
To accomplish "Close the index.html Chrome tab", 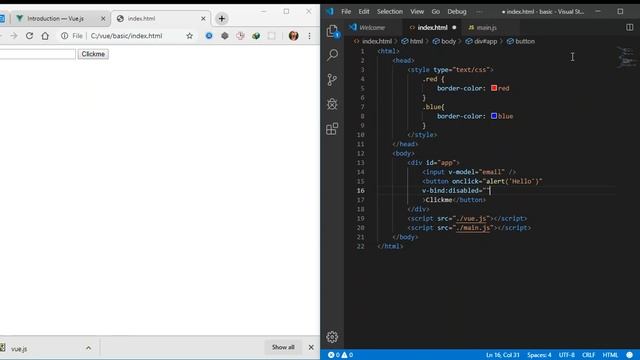I will 203,18.
